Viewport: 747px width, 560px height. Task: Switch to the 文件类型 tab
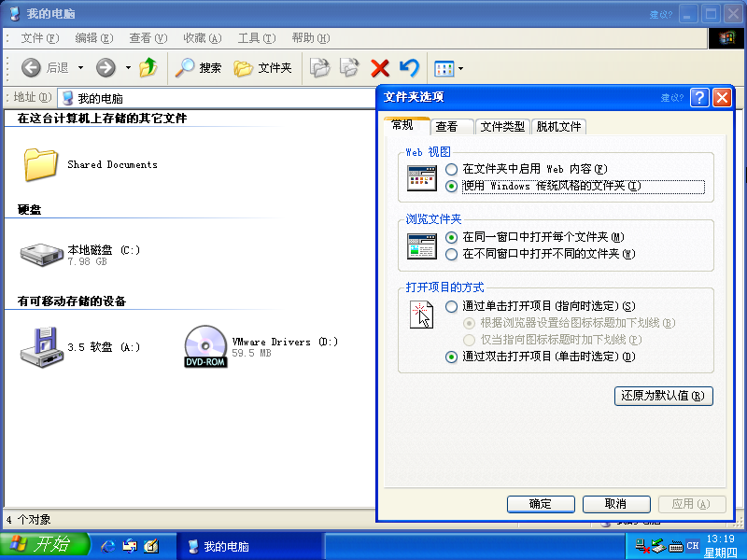[x=502, y=127]
